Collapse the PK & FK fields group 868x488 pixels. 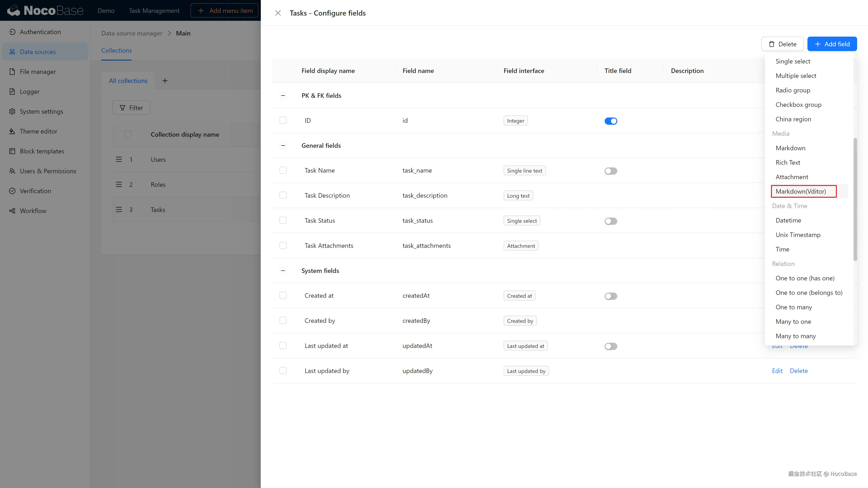[283, 96]
